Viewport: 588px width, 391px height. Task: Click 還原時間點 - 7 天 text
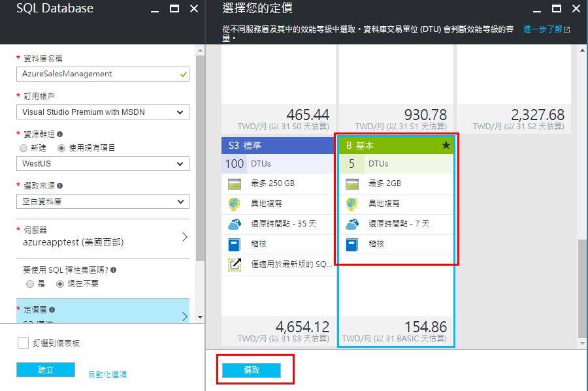point(399,224)
